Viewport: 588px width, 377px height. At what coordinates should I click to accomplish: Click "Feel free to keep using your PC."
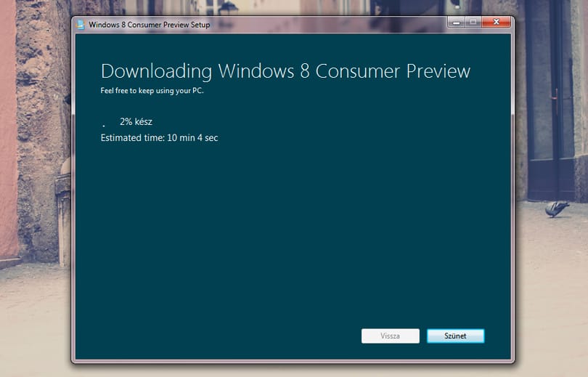click(152, 90)
